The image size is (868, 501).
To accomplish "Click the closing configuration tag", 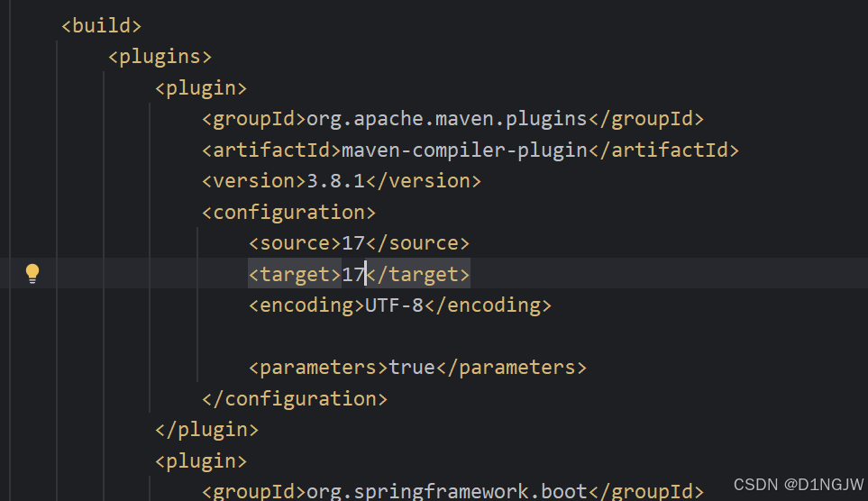I will [295, 398].
